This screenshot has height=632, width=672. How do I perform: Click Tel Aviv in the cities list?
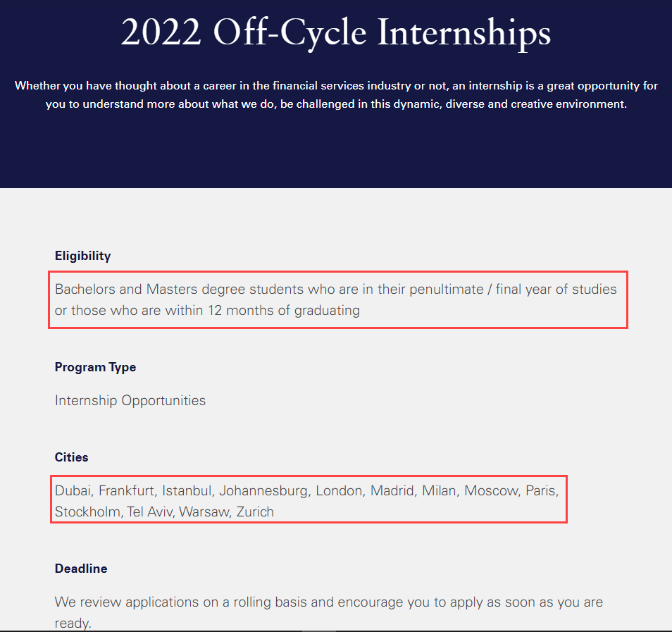click(x=149, y=512)
